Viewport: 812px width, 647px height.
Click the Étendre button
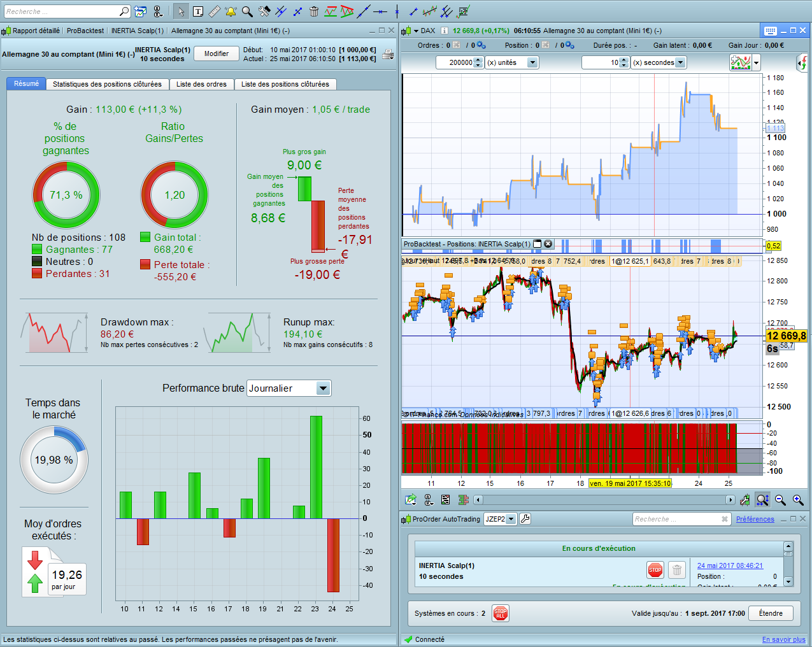771,613
